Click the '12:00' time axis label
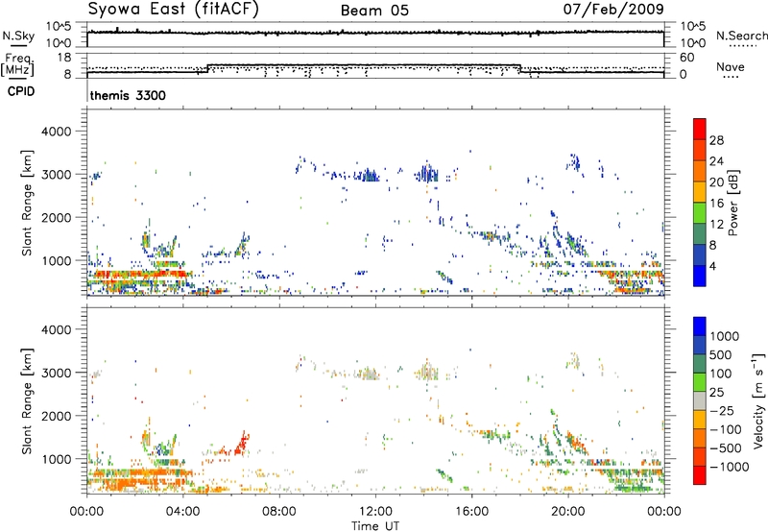Screen dimensions: 768x532 point(375,512)
